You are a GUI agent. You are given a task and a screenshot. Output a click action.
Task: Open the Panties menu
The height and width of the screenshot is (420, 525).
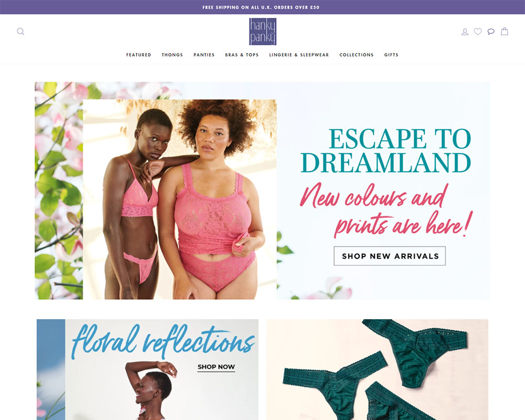coord(204,55)
